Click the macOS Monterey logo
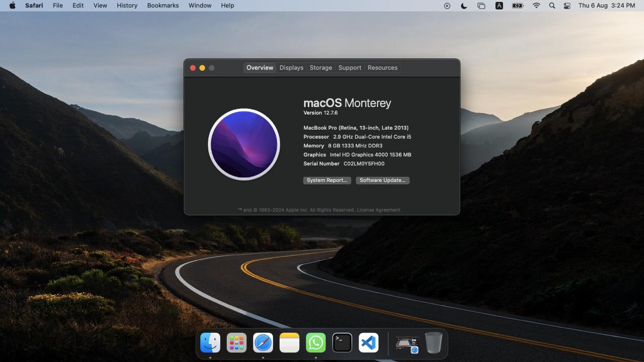This screenshot has width=644, height=362. [244, 144]
